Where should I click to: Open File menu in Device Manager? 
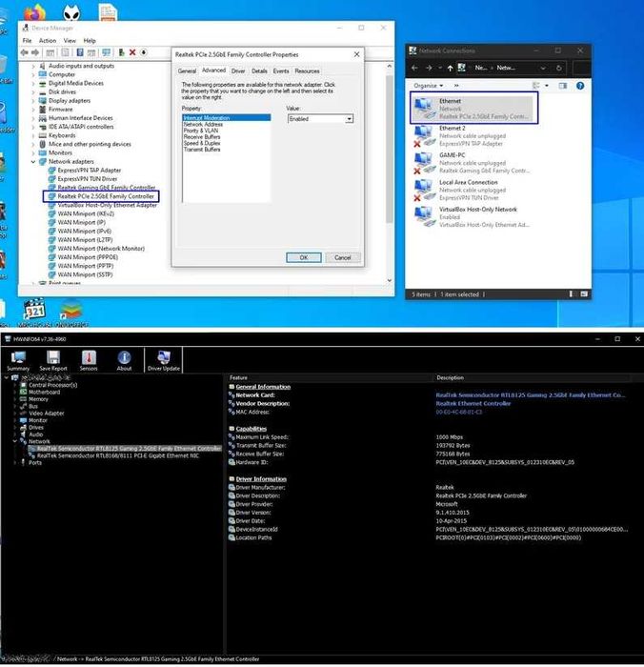(x=27, y=40)
